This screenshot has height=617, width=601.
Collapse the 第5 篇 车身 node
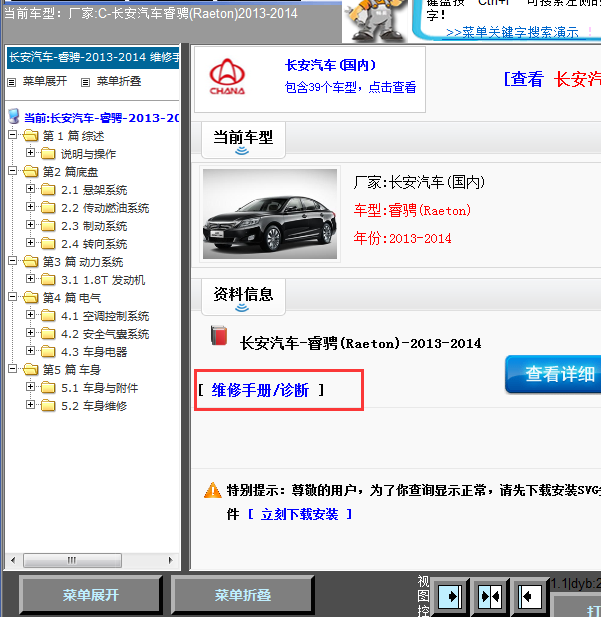pos(13,368)
